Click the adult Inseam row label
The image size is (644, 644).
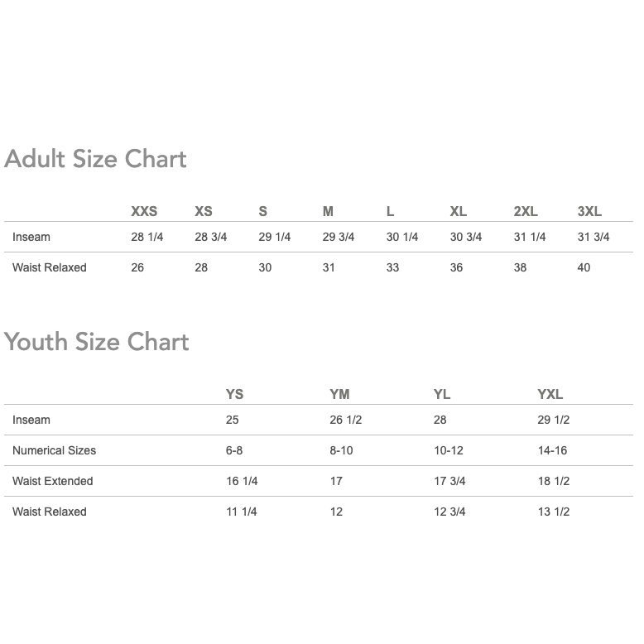pos(31,238)
